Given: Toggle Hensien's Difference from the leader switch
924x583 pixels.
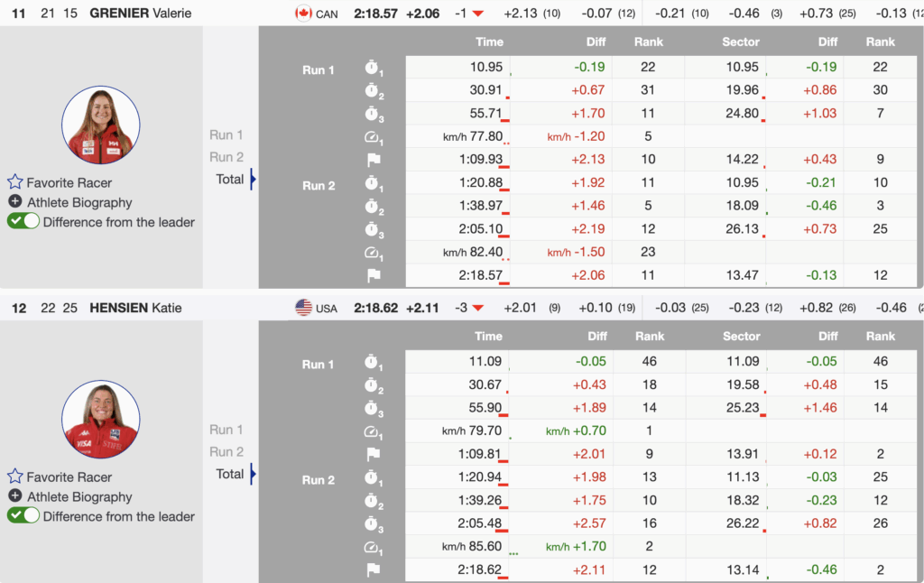Looking at the screenshot, I should (x=23, y=516).
